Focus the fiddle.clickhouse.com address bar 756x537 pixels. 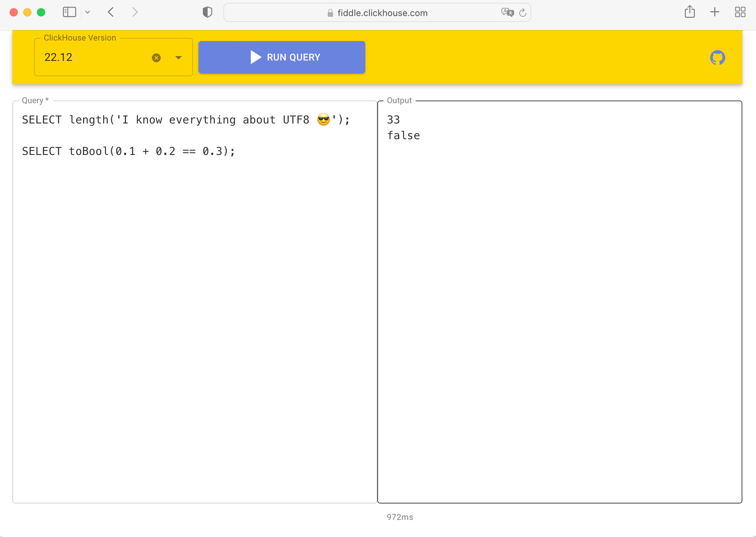click(x=377, y=13)
